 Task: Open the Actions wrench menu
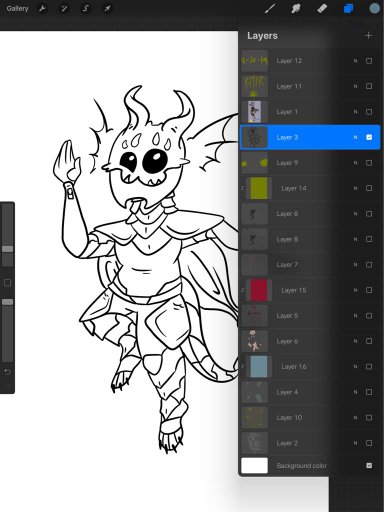pyautogui.click(x=42, y=9)
